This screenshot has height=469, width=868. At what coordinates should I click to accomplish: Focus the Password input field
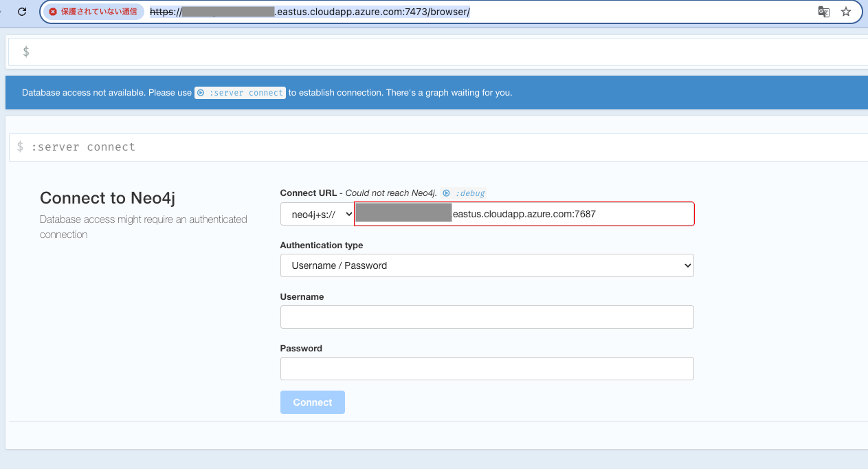coord(487,369)
